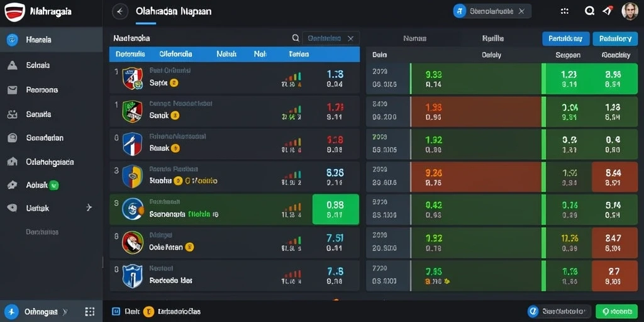
Task: Select the Netek tab
Action: click(x=226, y=54)
